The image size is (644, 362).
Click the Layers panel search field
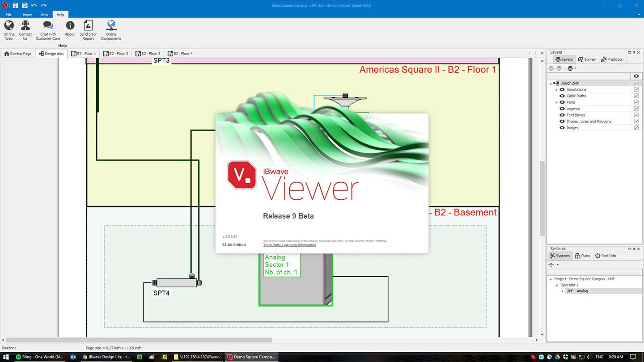588,76
